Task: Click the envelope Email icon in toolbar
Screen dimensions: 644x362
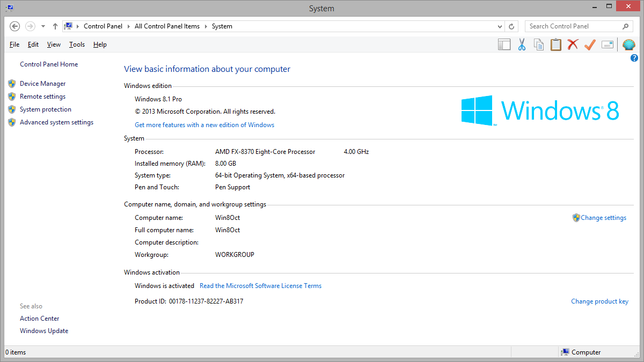Action: coord(608,45)
